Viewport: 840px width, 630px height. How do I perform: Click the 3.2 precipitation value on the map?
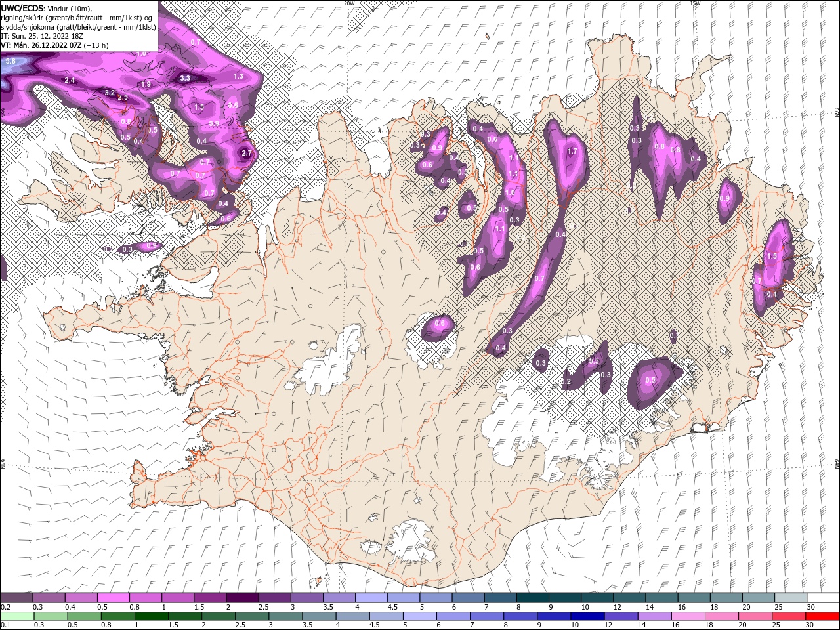coord(110,93)
